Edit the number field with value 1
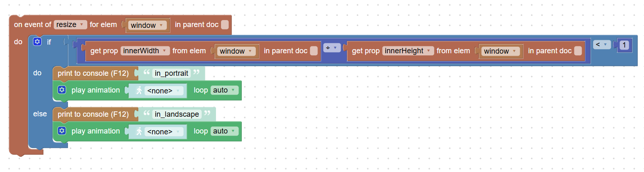The width and height of the screenshot is (644, 172). (624, 45)
